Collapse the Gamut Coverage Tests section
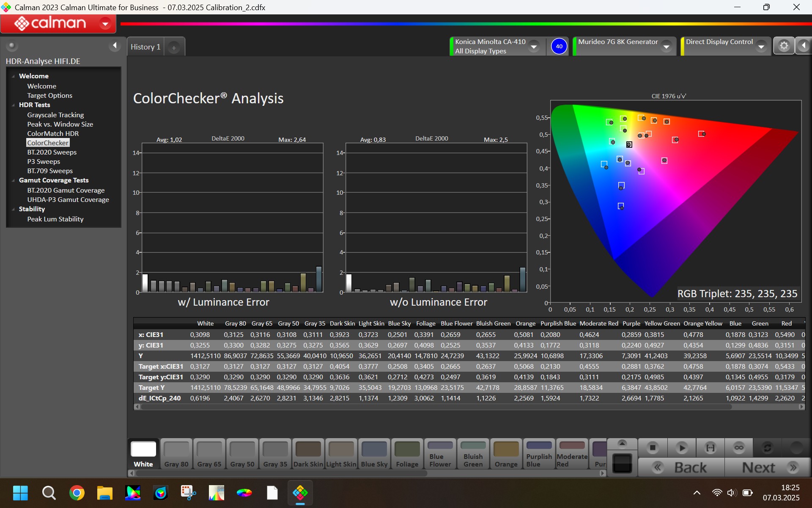The image size is (812, 508). 14,180
